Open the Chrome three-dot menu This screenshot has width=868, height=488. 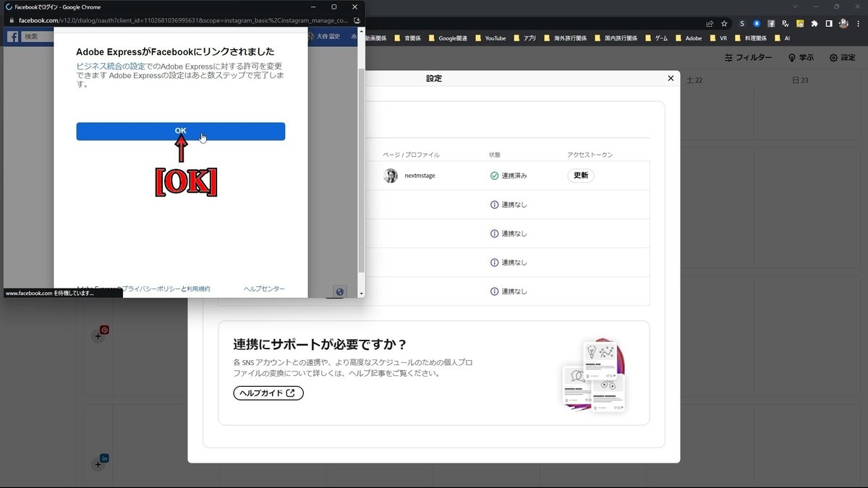pyautogui.click(x=857, y=23)
